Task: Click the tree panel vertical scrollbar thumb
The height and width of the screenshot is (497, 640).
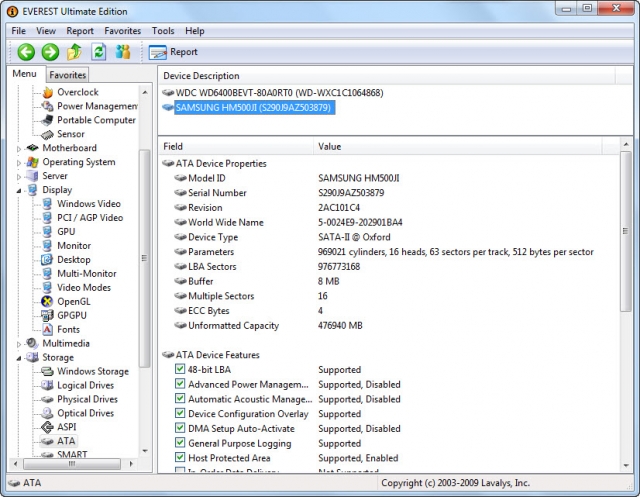Action: click(144, 258)
